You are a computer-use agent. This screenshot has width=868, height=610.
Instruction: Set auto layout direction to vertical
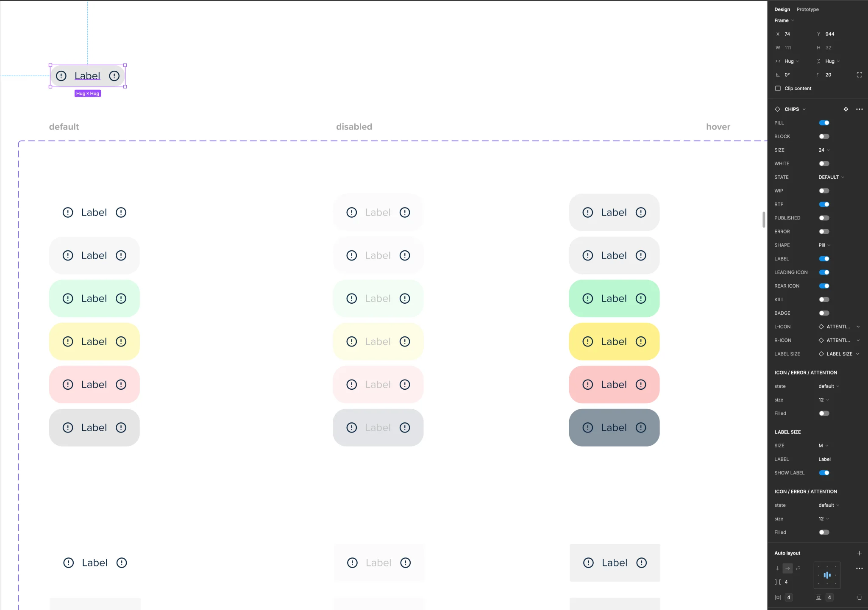[x=777, y=568]
